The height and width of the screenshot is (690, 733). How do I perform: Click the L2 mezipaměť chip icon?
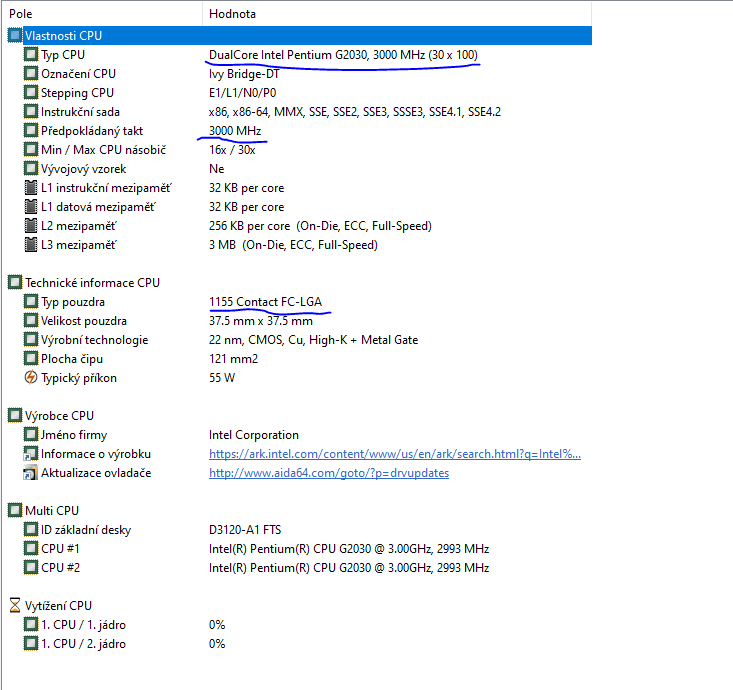point(31,226)
